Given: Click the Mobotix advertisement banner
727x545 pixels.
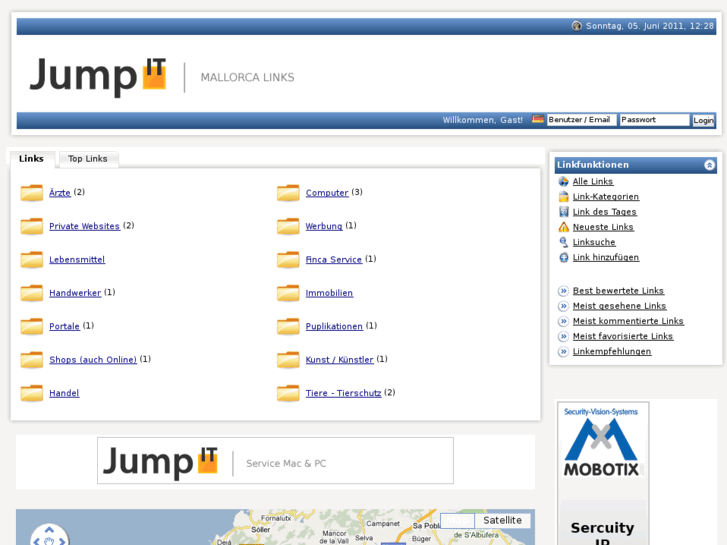Looking at the screenshot, I should click(x=602, y=473).
